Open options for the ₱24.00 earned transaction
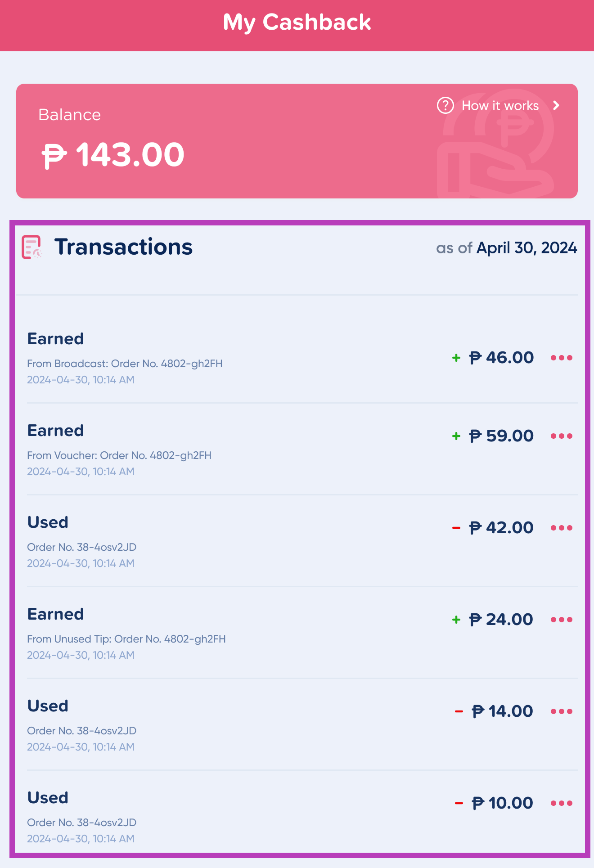The height and width of the screenshot is (868, 594). coord(562,620)
